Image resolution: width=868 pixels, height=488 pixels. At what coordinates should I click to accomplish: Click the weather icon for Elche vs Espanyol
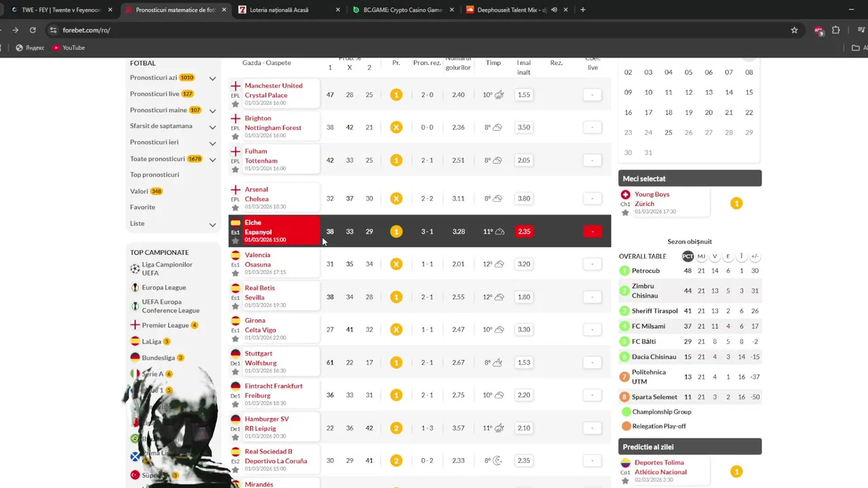(x=500, y=231)
